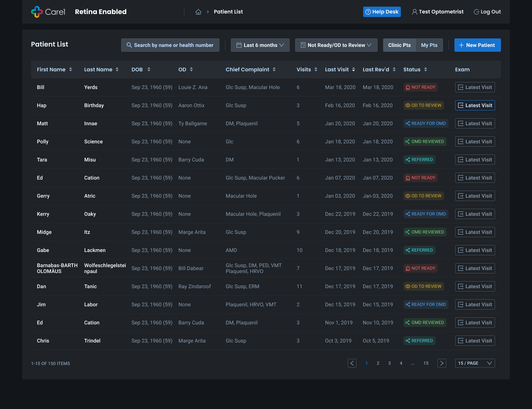Go to previous page arrow
Image resolution: width=532 pixels, height=409 pixels.
pyautogui.click(x=352, y=363)
